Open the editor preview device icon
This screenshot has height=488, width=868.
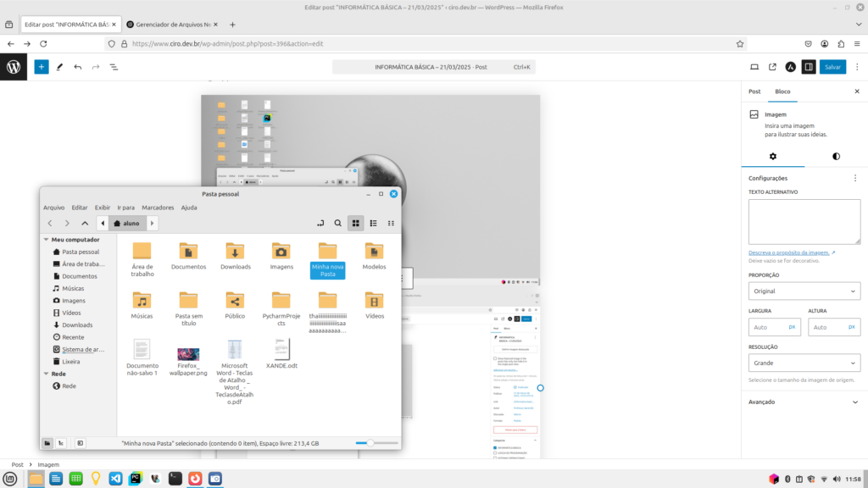coord(754,66)
